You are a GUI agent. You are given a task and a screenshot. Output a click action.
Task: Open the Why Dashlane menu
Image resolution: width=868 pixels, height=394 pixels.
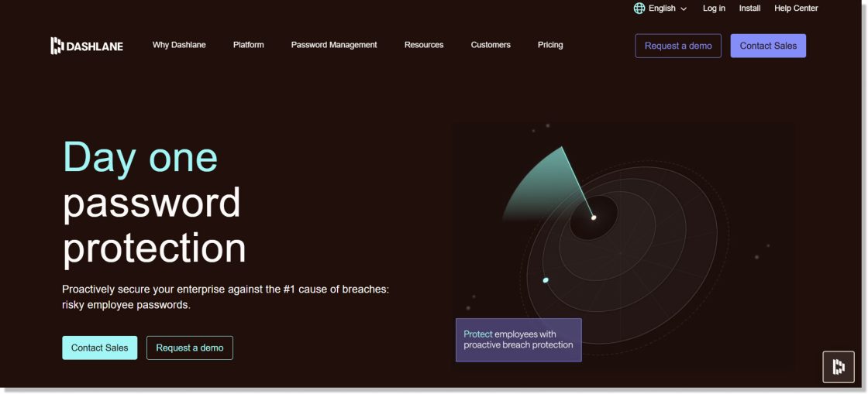point(179,45)
